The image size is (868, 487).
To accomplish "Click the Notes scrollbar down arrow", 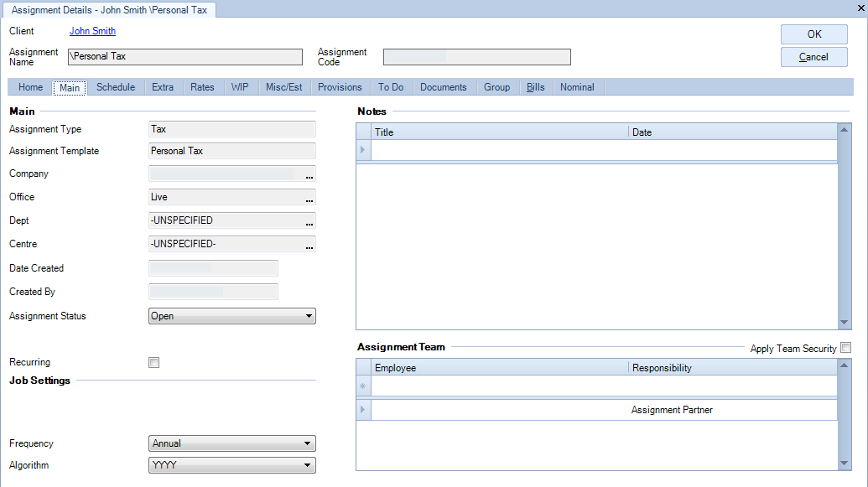I will pos(845,323).
